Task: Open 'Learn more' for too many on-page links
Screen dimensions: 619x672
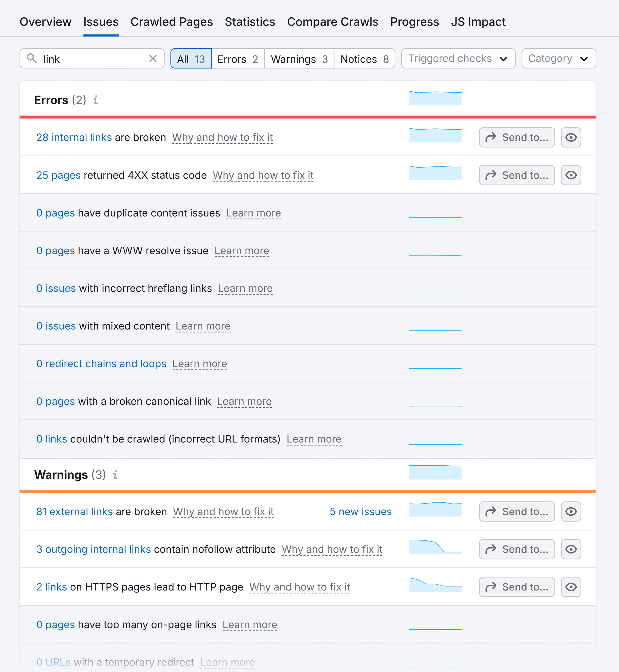Action: [x=250, y=625]
